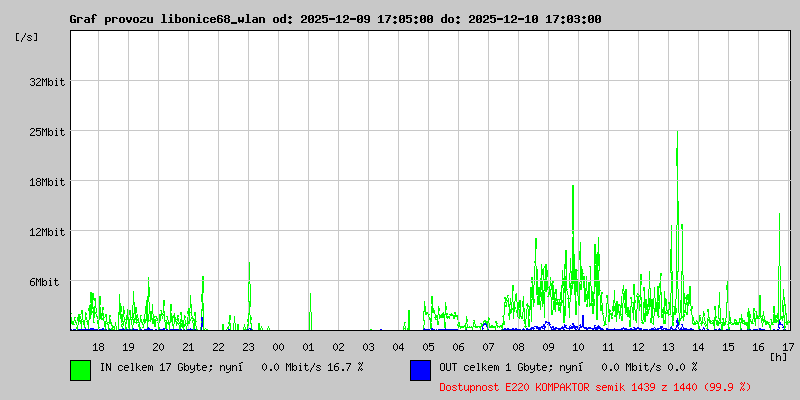The height and width of the screenshot is (400, 800).
Task: Click the '25Mbit' y-axis label
Action: [x=47, y=132]
